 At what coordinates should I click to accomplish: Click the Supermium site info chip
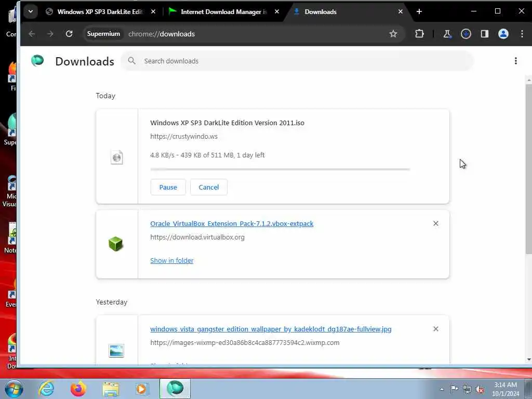point(103,34)
